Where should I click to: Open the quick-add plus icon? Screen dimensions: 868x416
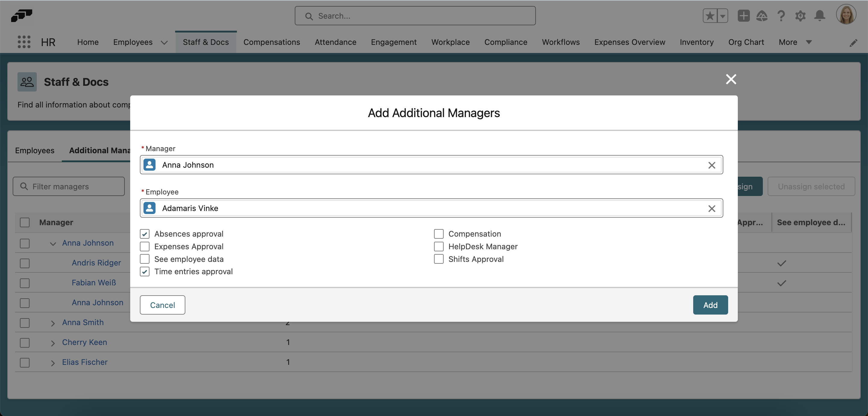pyautogui.click(x=743, y=15)
